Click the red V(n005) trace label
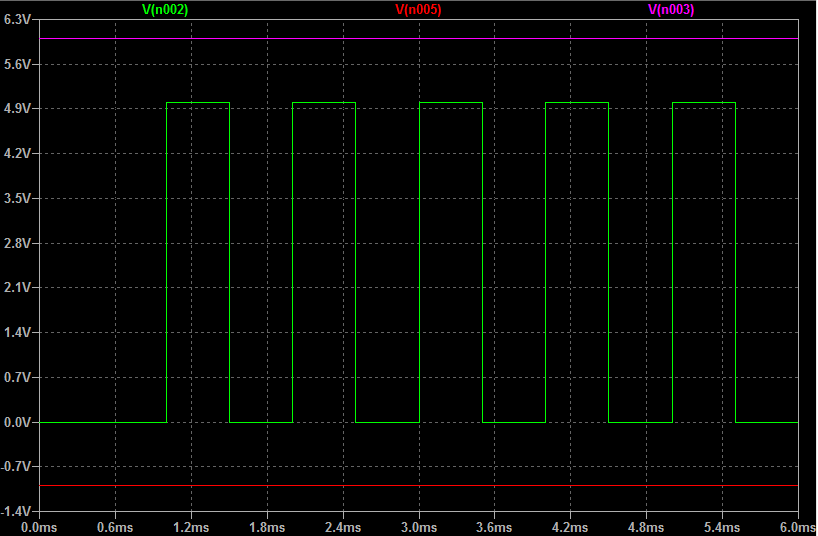The image size is (818, 536). (418, 9)
